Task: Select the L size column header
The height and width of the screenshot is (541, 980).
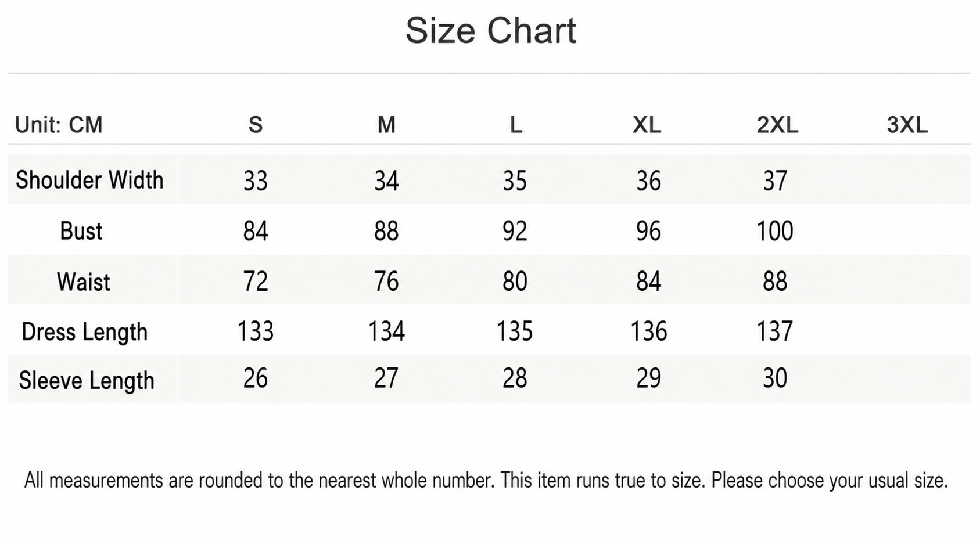Action: pos(516,125)
